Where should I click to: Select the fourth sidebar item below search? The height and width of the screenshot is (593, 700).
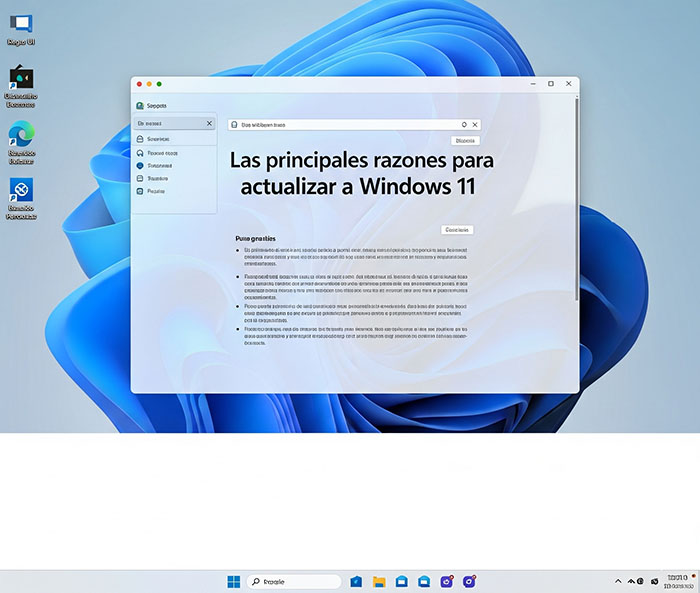175,178
